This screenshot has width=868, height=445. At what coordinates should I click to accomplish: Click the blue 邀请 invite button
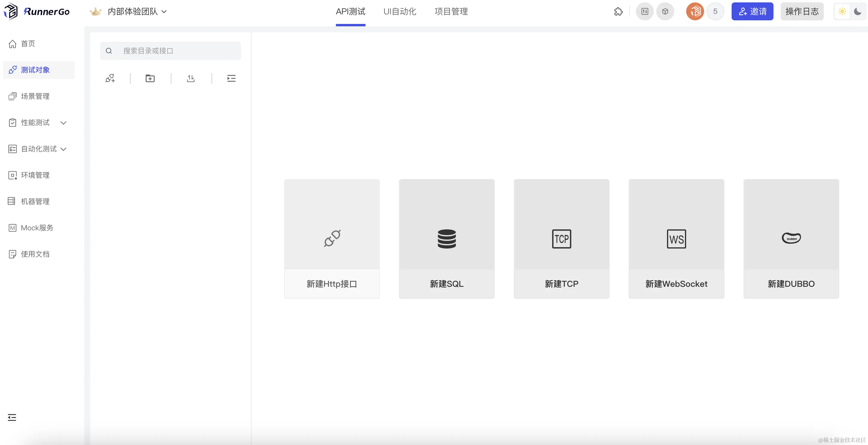(x=752, y=11)
